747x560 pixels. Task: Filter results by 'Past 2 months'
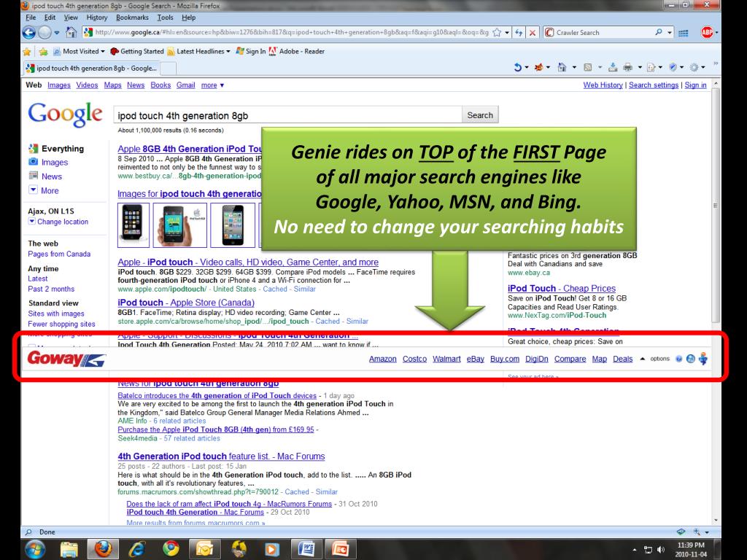[x=51, y=289]
